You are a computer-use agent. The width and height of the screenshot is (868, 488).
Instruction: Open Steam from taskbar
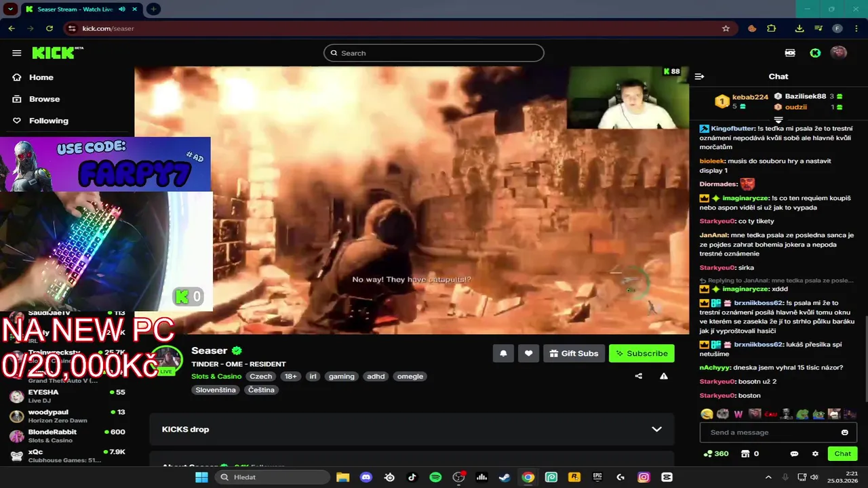[505, 477]
